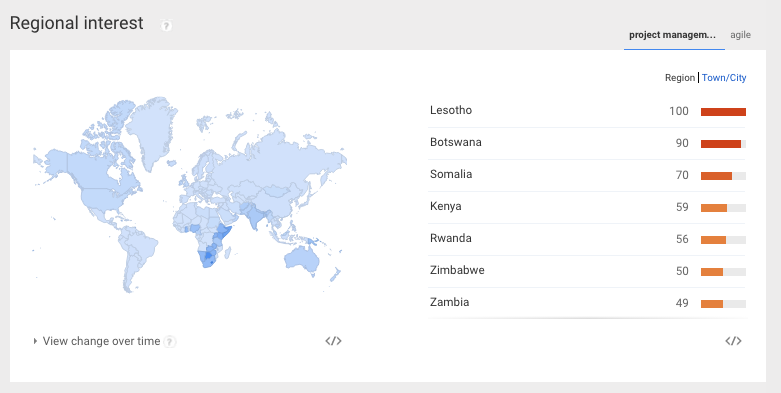
Task: Expand View change over time arrow
Action: 35,341
